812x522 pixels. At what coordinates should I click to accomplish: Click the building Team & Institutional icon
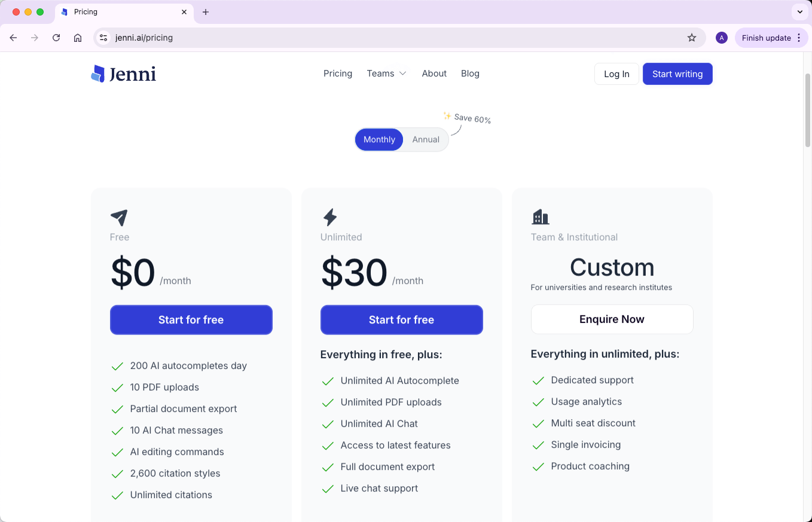coord(540,217)
